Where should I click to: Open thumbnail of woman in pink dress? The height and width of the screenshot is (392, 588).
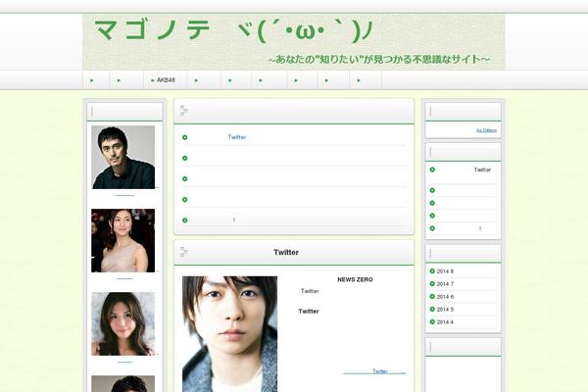pos(123,240)
